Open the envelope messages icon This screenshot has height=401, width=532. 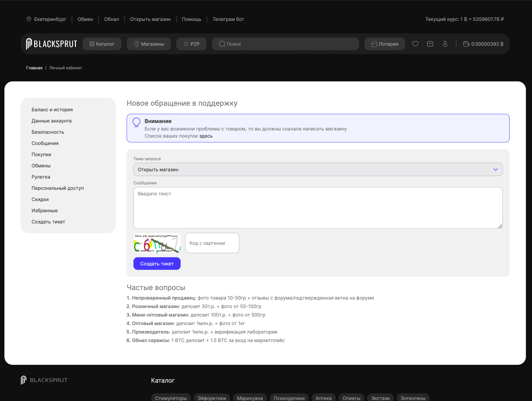[x=430, y=44]
